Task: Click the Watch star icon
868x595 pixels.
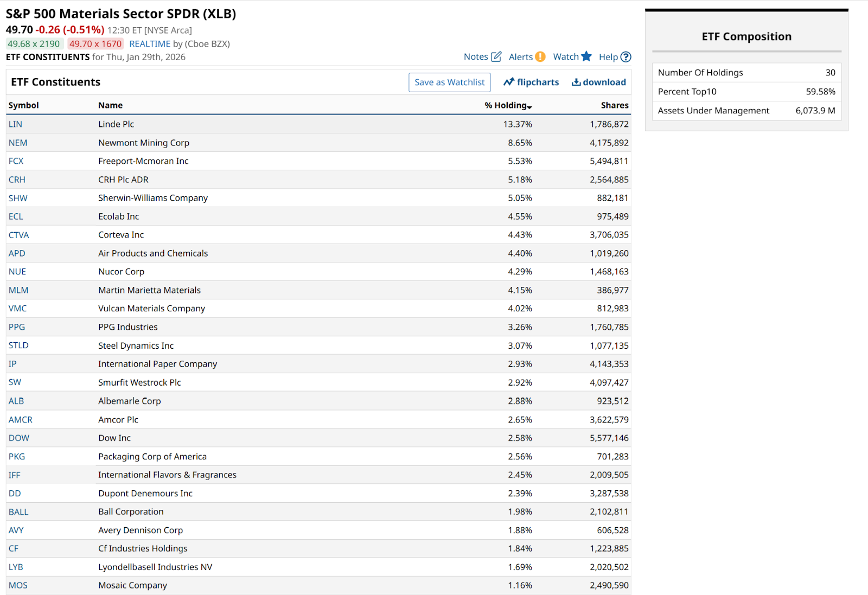Action: coord(586,56)
